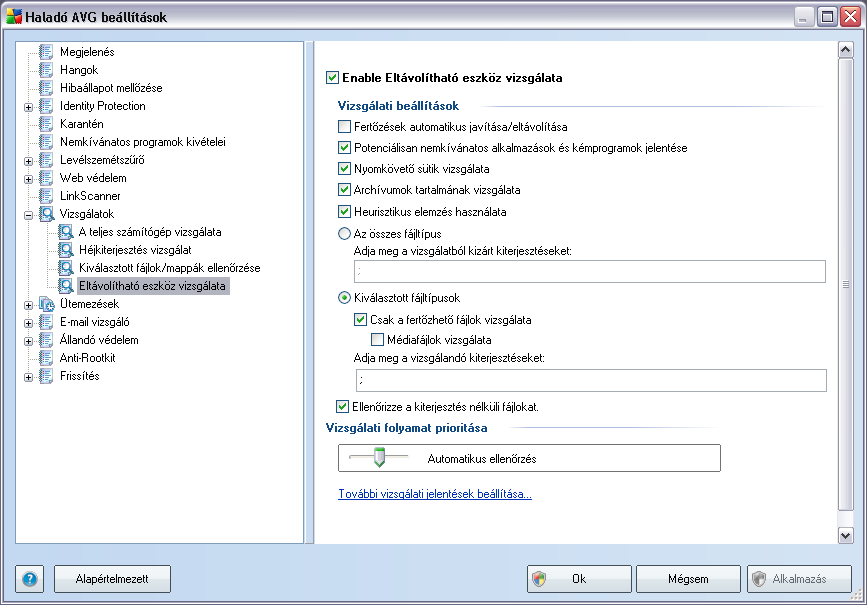
Task: Open the Megjelenés settings page
Action: [87, 52]
